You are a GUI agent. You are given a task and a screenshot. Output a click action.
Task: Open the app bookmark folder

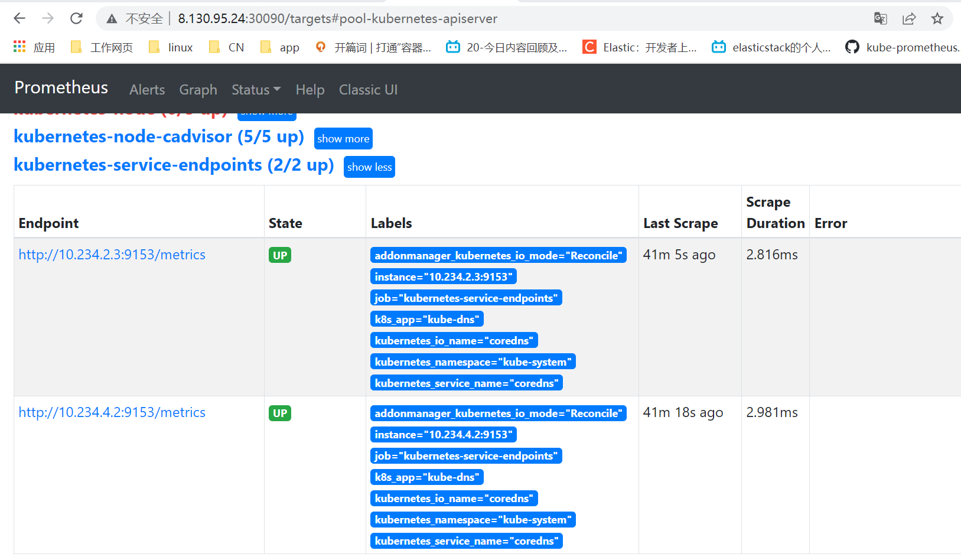tap(279, 47)
